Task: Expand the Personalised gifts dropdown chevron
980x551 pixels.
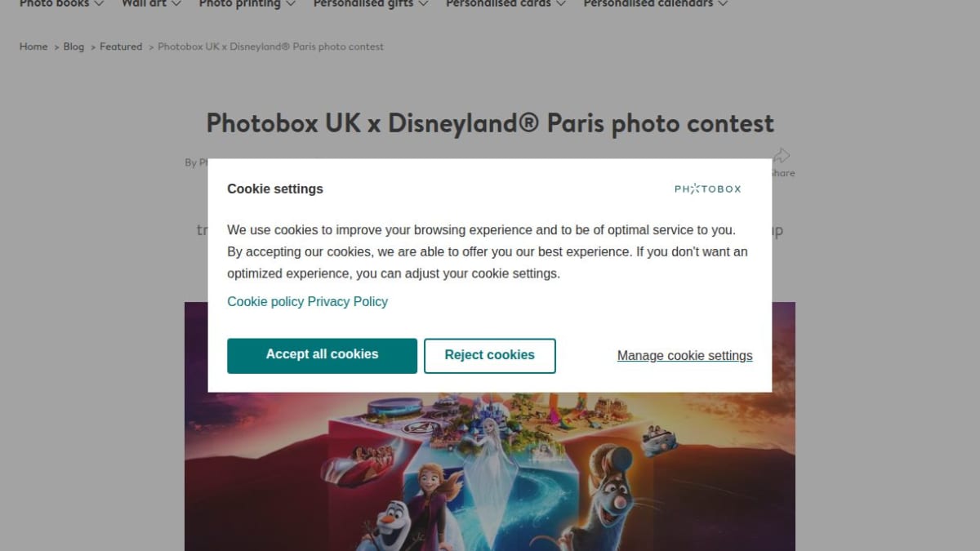Action: (423, 4)
